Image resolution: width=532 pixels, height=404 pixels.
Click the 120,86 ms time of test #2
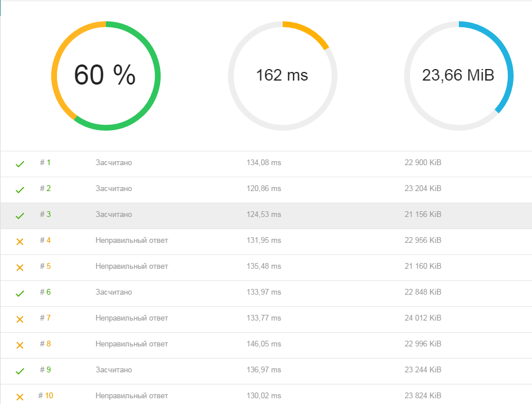click(x=264, y=188)
